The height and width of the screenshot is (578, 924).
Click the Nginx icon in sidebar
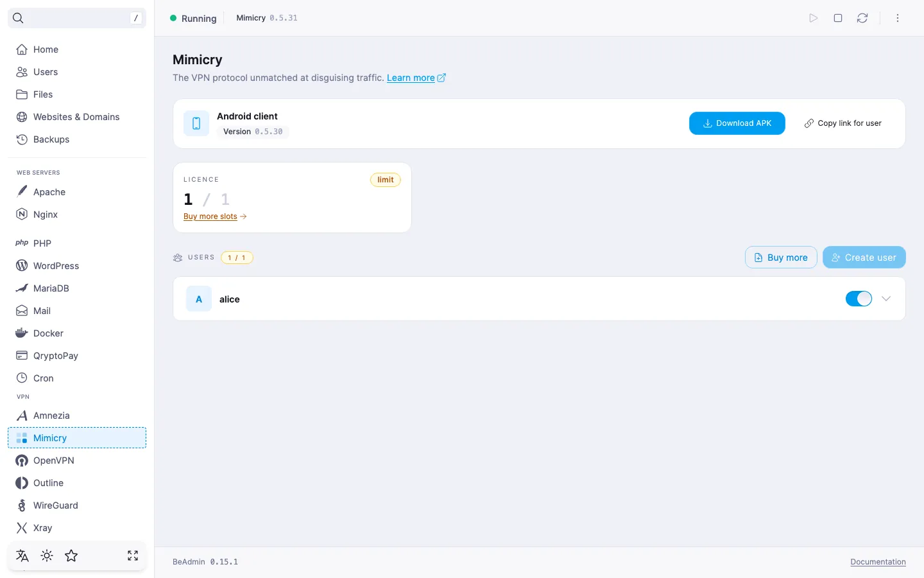(22, 215)
